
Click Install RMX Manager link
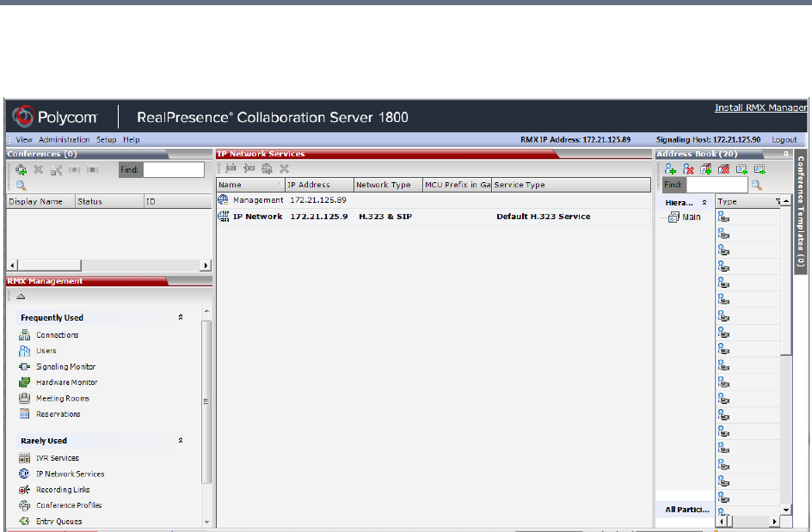(760, 107)
